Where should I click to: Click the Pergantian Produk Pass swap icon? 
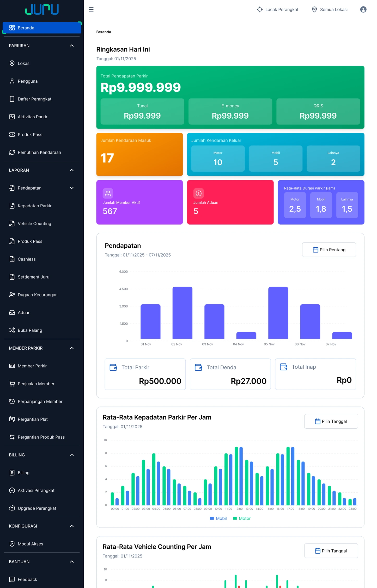[x=12, y=437]
